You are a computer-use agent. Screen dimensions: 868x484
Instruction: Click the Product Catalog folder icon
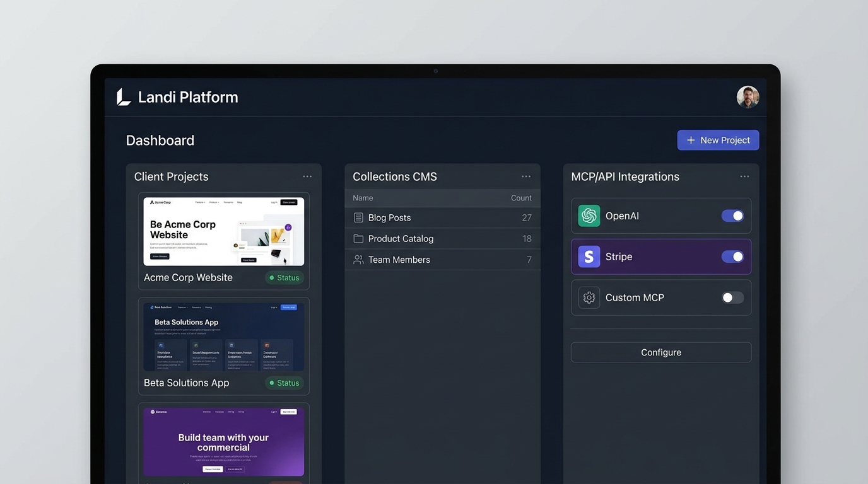click(358, 238)
